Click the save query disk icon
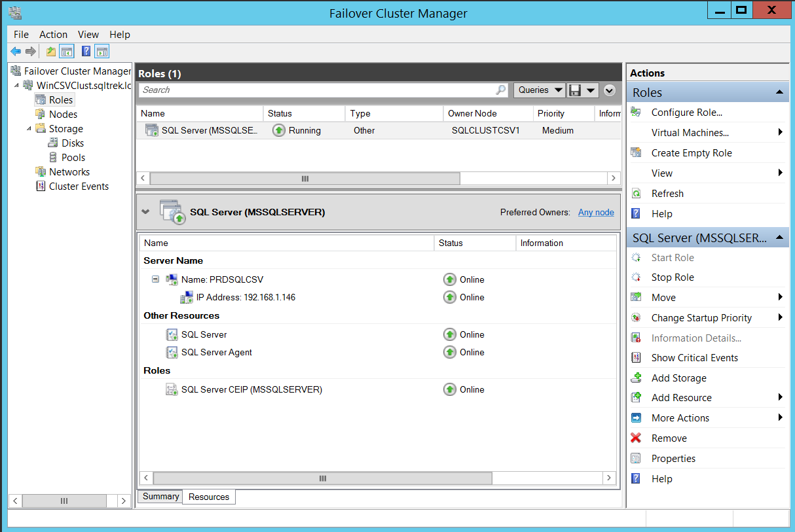This screenshot has width=795, height=532. (575, 90)
